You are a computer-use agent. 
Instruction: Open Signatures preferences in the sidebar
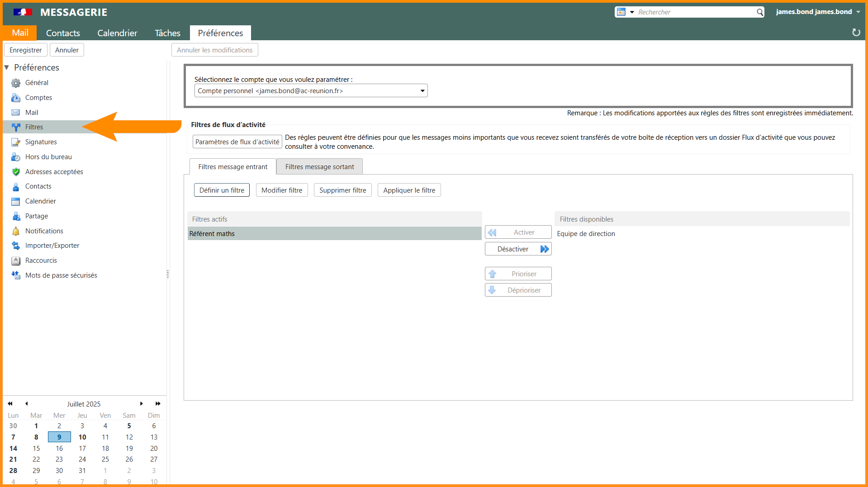tap(41, 142)
